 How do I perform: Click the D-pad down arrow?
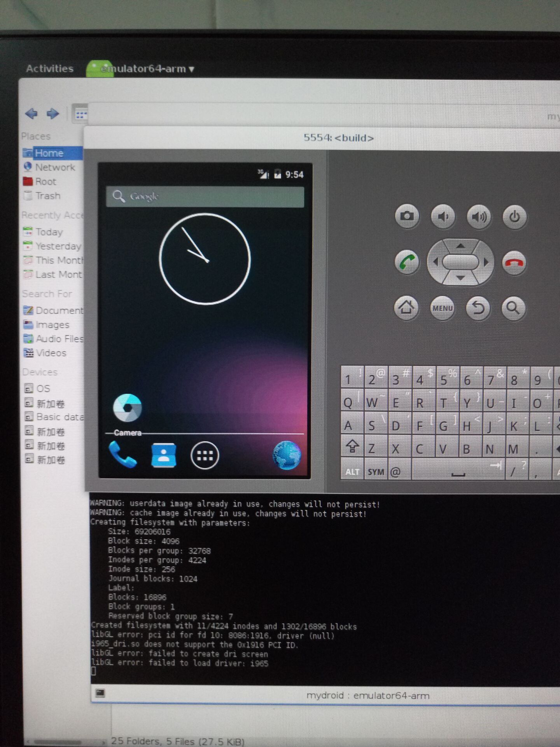click(460, 278)
